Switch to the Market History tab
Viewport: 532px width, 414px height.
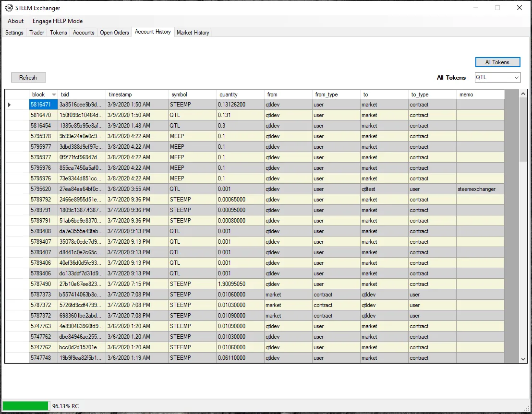[193, 33]
